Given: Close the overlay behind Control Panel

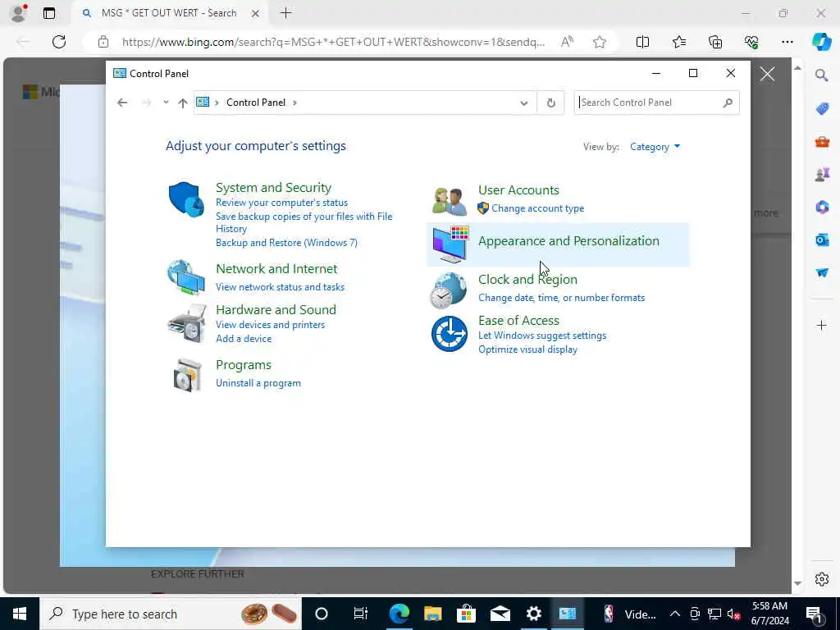Looking at the screenshot, I should point(767,74).
